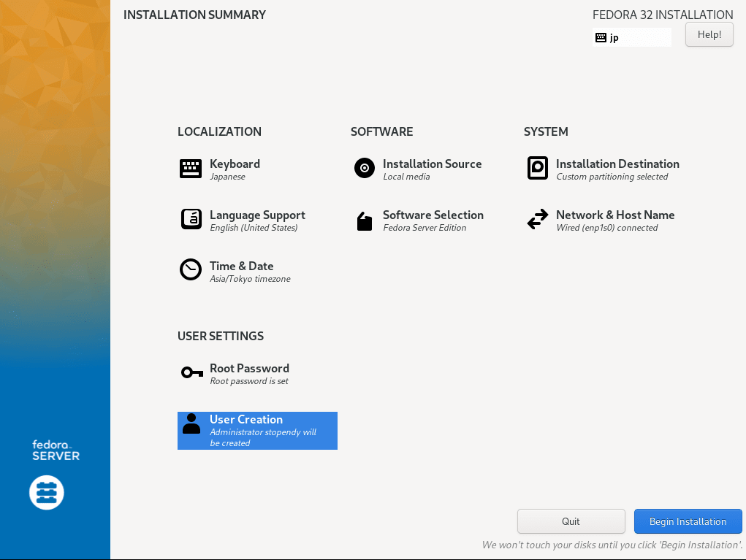The width and height of the screenshot is (746, 560).
Task: Click the Root Password key icon
Action: coord(191,372)
